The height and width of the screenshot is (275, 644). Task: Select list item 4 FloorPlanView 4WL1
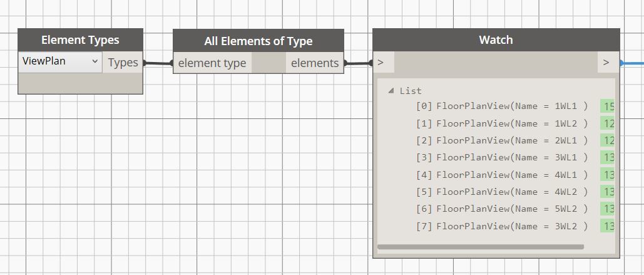[503, 175]
